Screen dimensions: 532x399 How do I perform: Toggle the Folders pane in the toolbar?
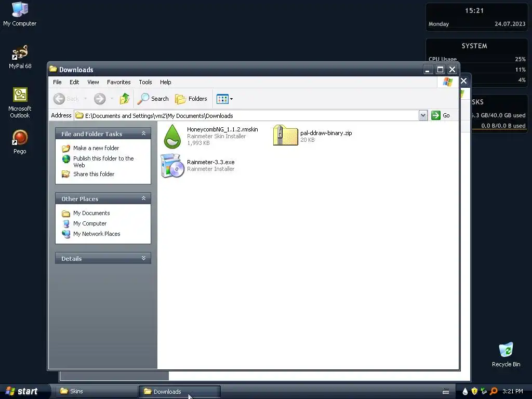click(x=191, y=99)
